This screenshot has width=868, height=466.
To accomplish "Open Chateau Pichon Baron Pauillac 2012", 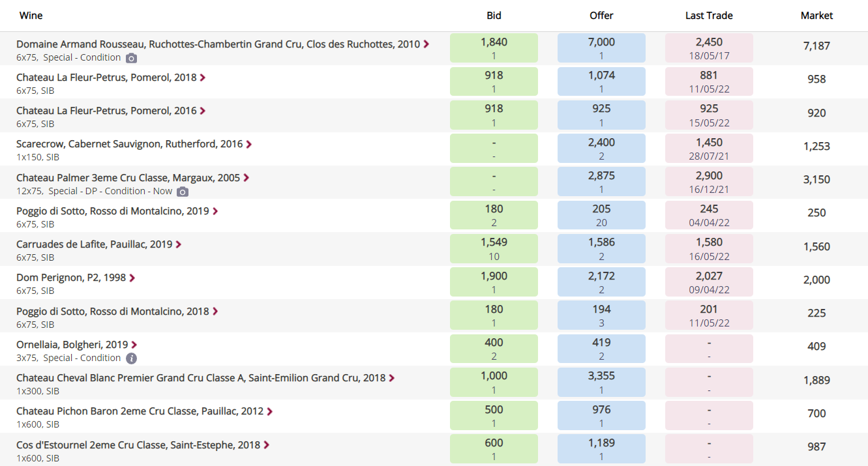I will point(140,411).
